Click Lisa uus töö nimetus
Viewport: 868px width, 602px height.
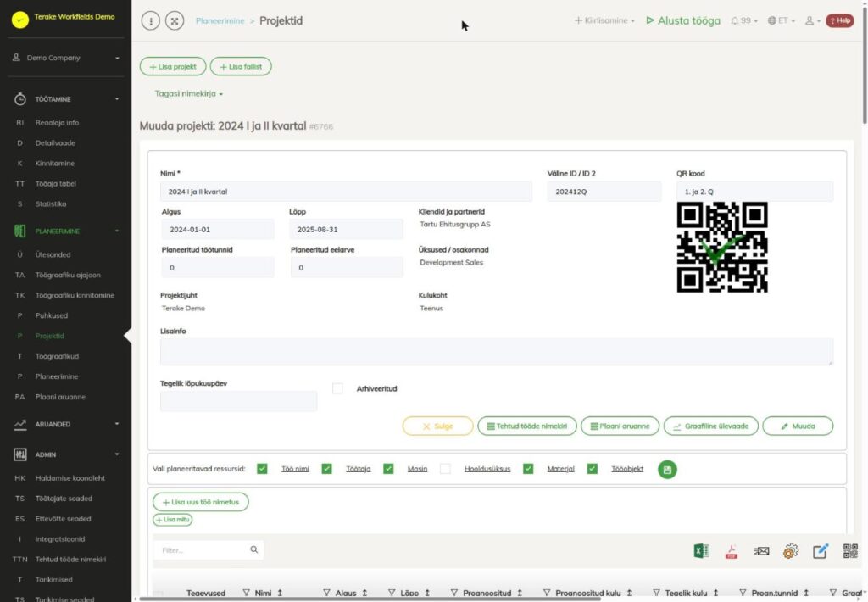pyautogui.click(x=200, y=502)
